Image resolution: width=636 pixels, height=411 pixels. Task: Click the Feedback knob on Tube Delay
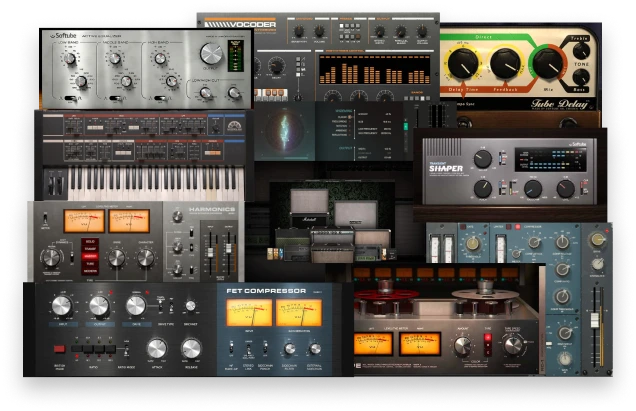[x=504, y=65]
